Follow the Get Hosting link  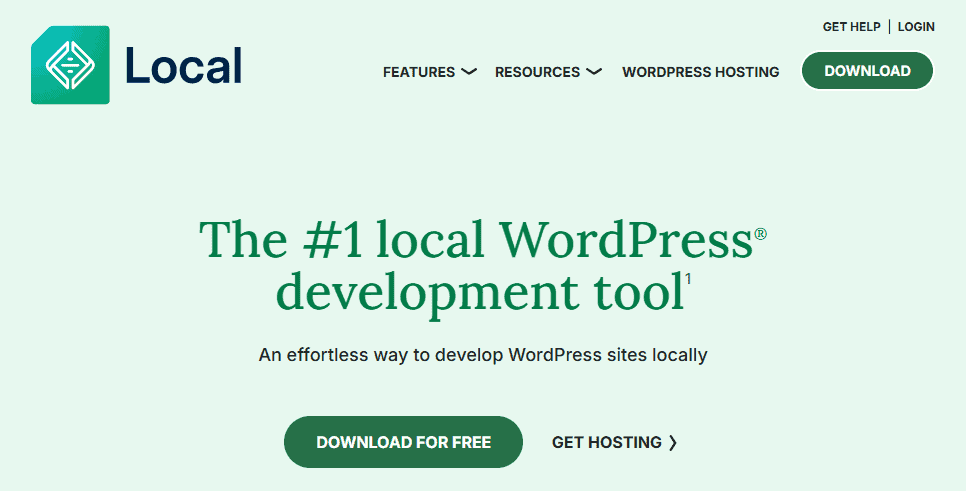(x=607, y=442)
